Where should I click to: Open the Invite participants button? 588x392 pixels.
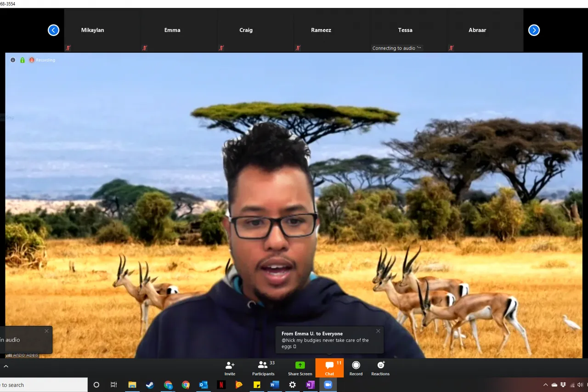pos(230,368)
